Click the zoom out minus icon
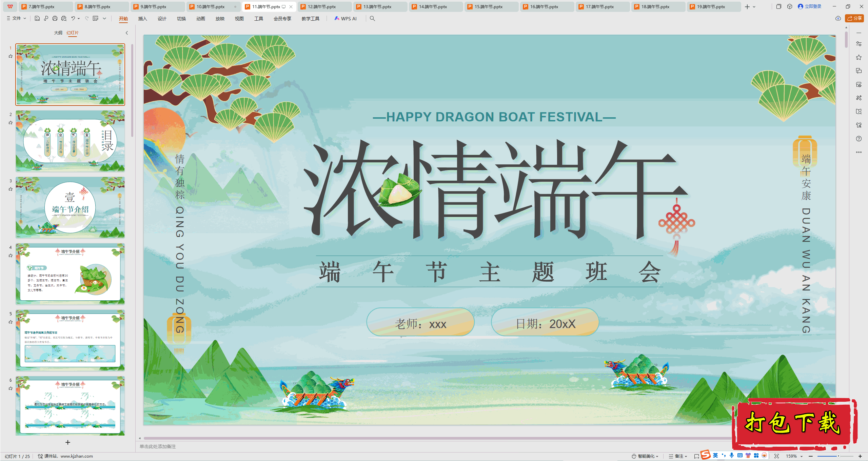The height and width of the screenshot is (461, 868). (811, 456)
